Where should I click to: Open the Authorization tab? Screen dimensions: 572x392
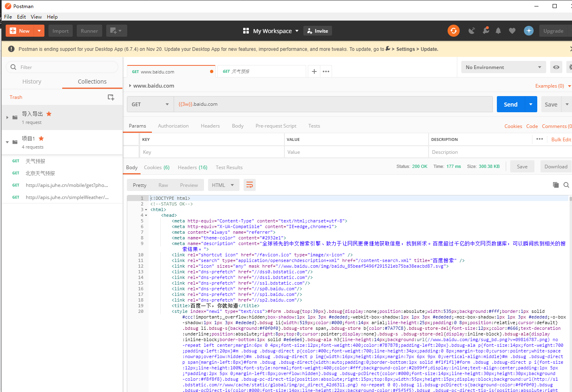[173, 126]
